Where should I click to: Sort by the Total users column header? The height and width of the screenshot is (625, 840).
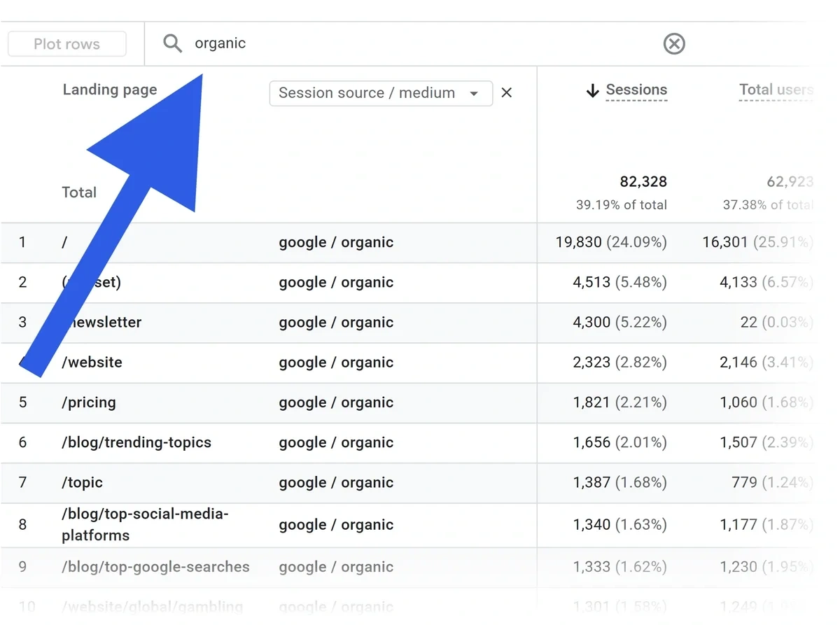(776, 90)
